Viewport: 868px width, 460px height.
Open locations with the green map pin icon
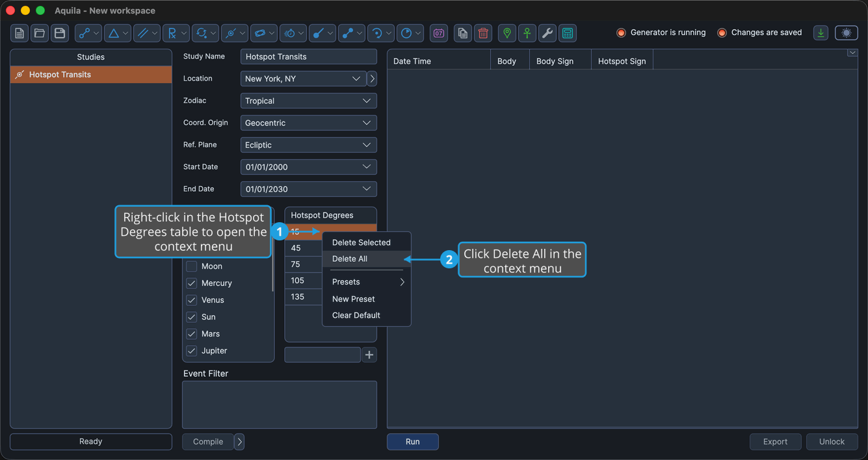tap(507, 33)
